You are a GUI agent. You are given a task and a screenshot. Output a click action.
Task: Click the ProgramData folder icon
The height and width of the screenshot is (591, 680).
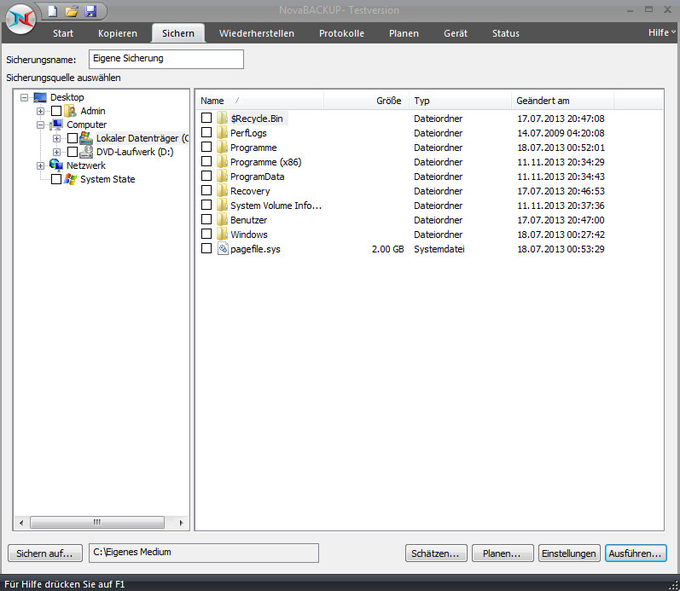[222, 176]
